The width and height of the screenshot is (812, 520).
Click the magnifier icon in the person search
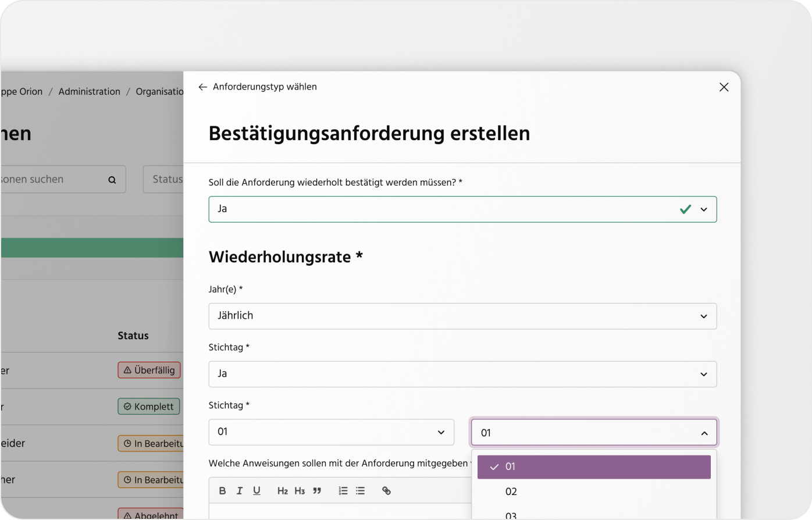(112, 179)
